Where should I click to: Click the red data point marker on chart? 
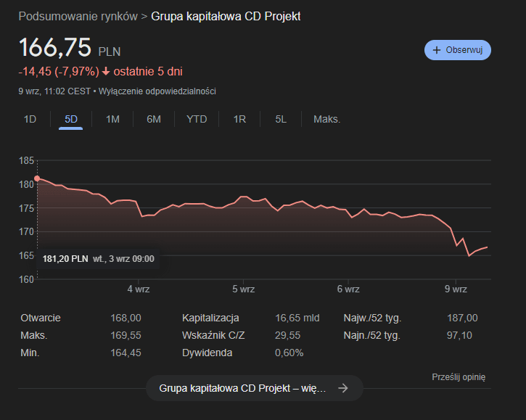(37, 178)
